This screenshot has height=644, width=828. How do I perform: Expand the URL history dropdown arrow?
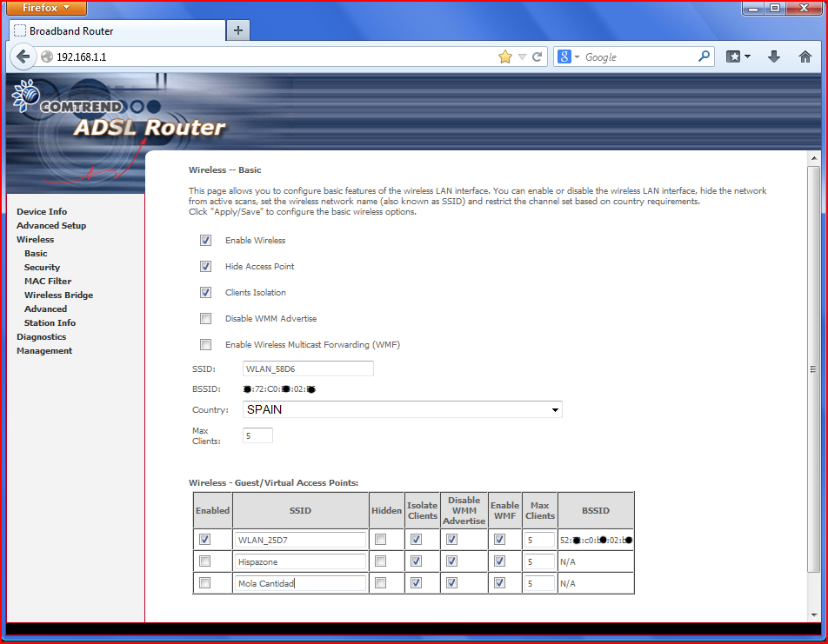coord(522,56)
